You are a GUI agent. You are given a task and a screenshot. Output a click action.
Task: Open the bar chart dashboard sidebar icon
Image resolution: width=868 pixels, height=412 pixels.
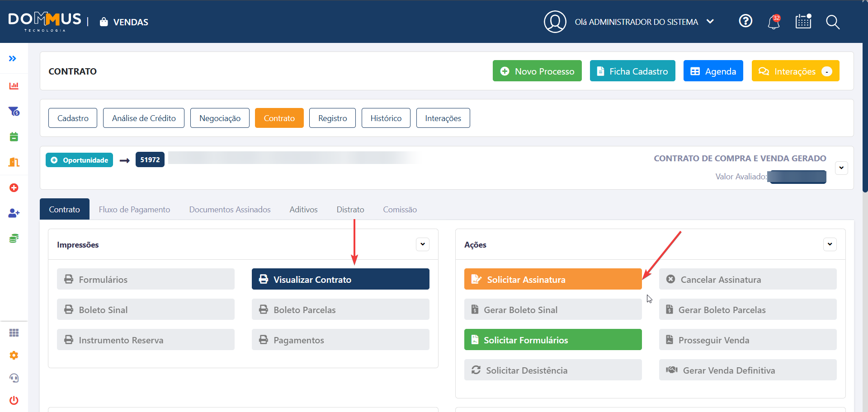[14, 86]
